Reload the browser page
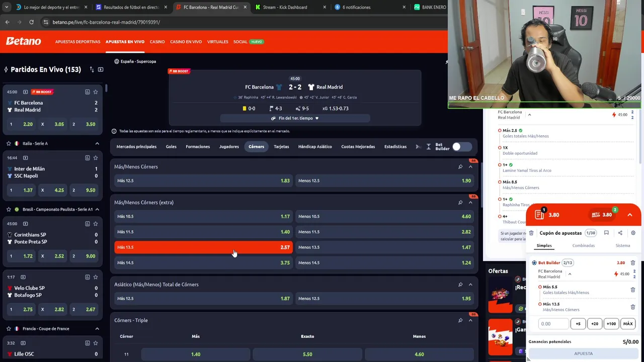This screenshot has height=362, width=644. (31, 22)
